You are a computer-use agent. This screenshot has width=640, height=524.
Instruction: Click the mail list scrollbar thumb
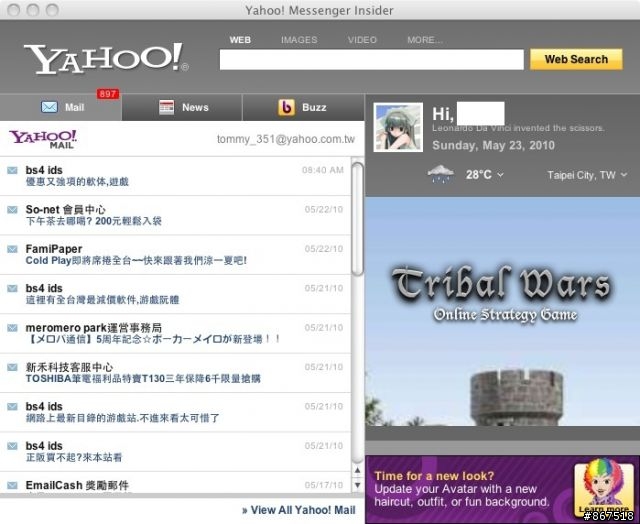[358, 219]
